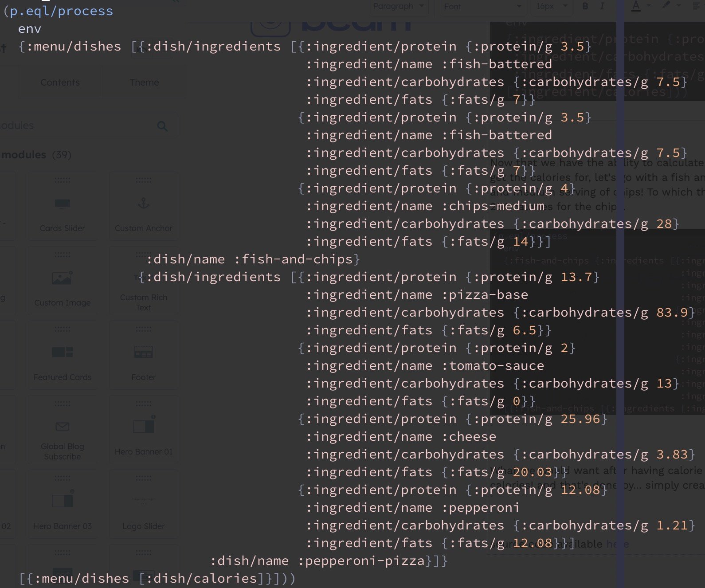Click the highlighter pen icon
The image size is (705, 588).
(666, 5)
